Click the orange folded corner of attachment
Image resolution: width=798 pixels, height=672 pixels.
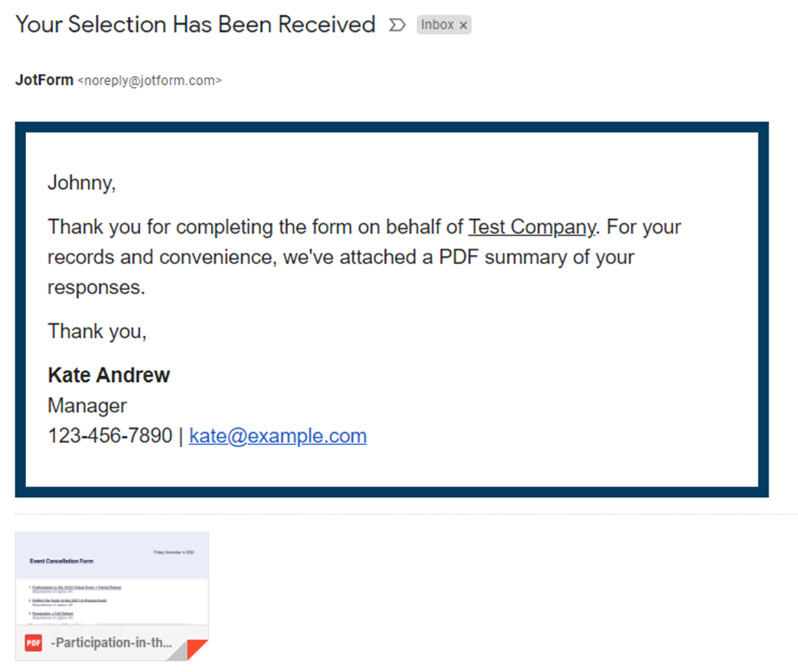(x=197, y=649)
